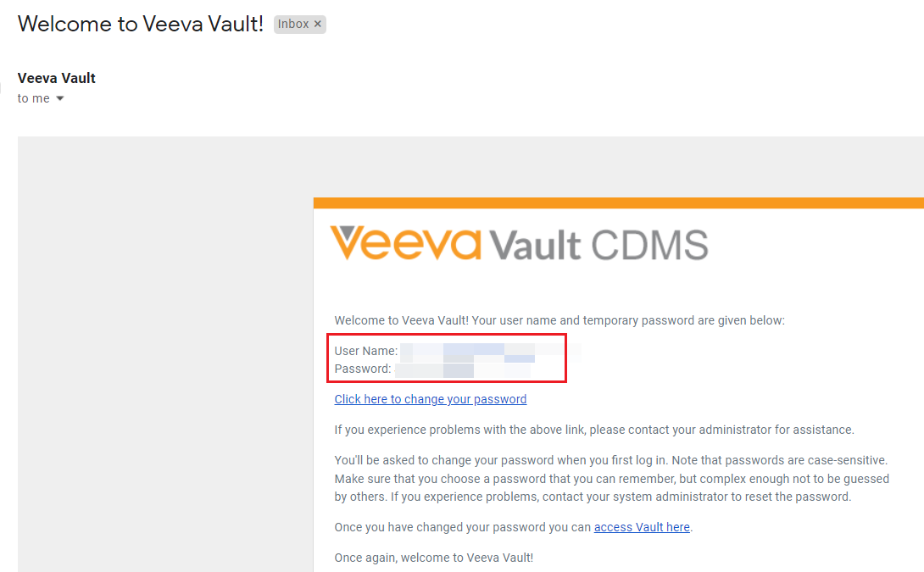This screenshot has height=572, width=924.
Task: Click the "passwords are case-sensitive" paragraph
Action: click(610, 478)
